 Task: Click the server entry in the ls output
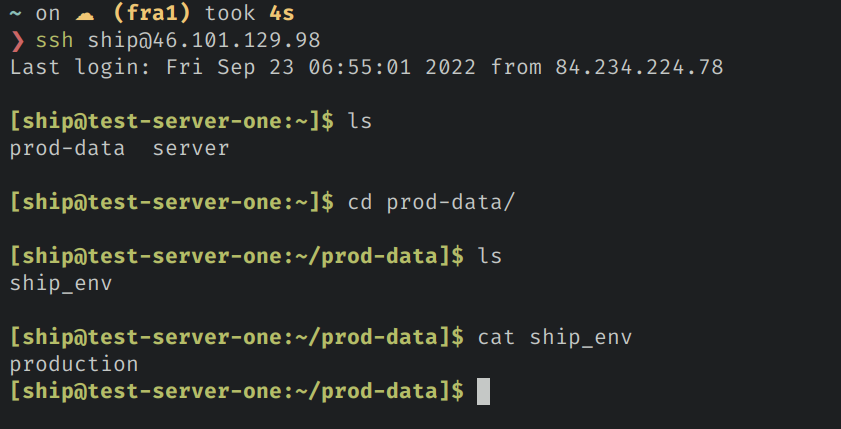click(x=191, y=149)
